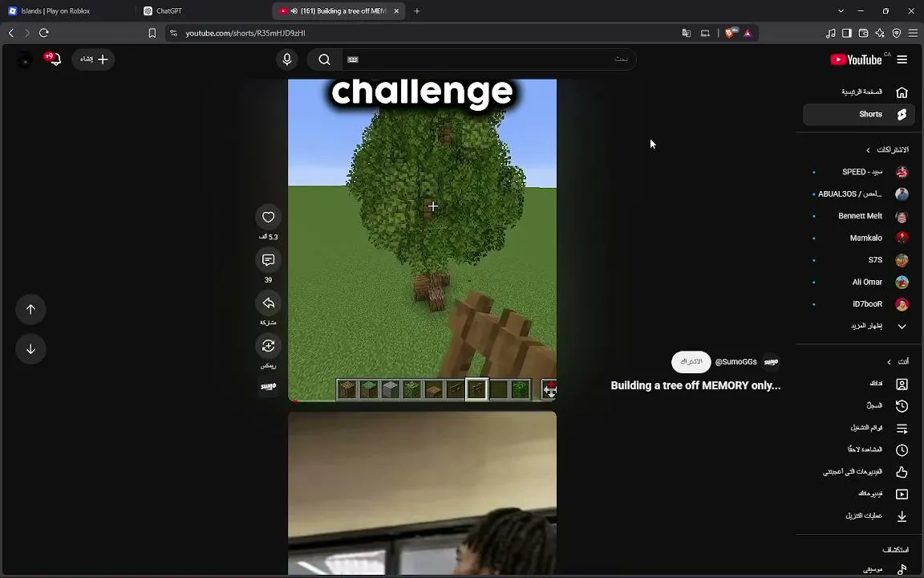The height and width of the screenshot is (578, 924).
Task: Go to the next Short with the down arrow
Action: click(30, 349)
